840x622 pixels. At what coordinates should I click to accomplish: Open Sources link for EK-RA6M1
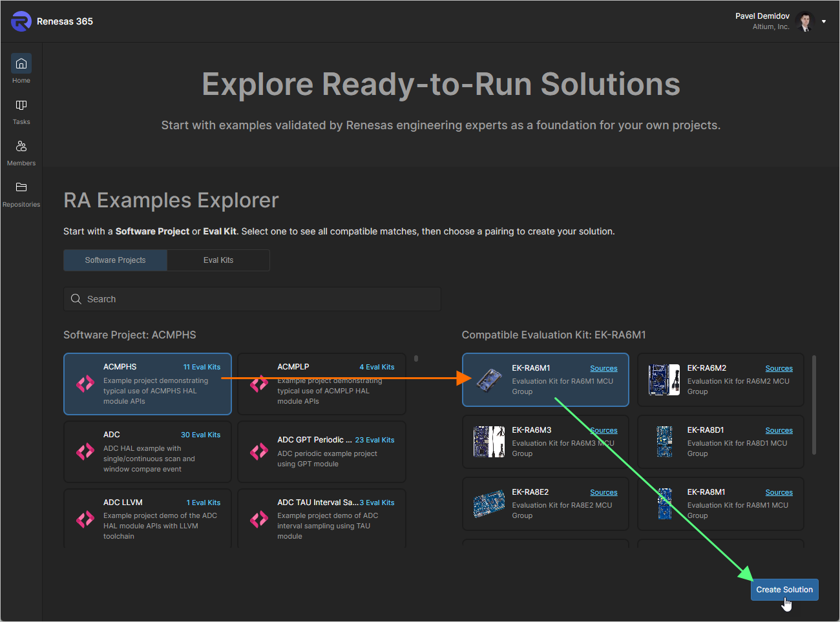[604, 369]
